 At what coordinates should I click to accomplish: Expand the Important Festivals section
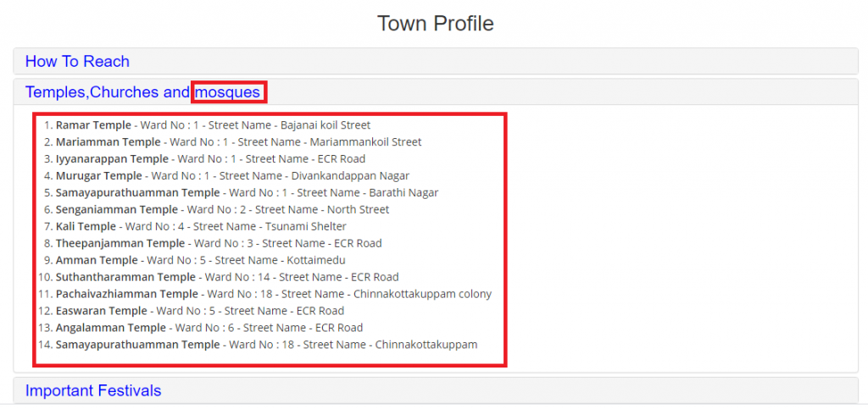point(93,390)
